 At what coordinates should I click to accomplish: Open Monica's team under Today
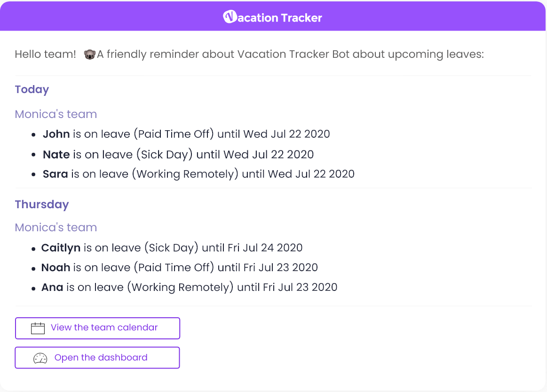56,114
